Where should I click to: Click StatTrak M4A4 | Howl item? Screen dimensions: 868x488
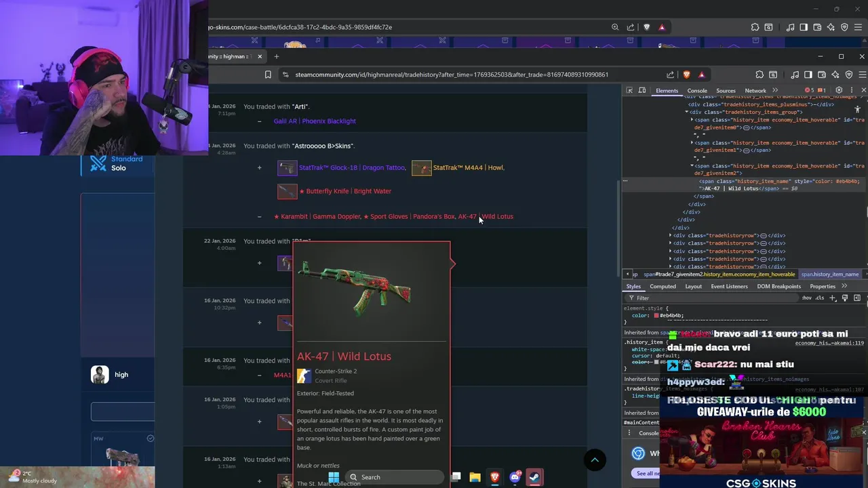(x=468, y=167)
